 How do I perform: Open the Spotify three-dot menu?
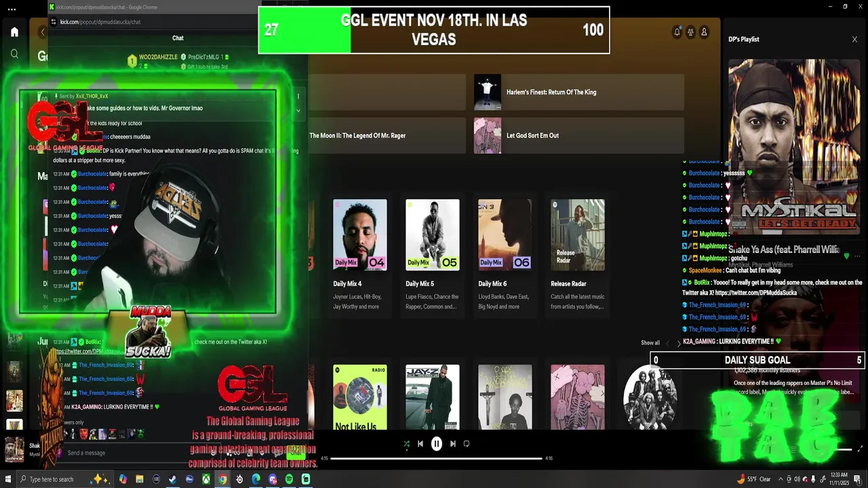pos(10,9)
